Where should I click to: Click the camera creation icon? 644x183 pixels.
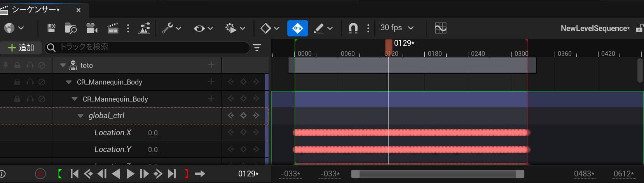[91, 28]
